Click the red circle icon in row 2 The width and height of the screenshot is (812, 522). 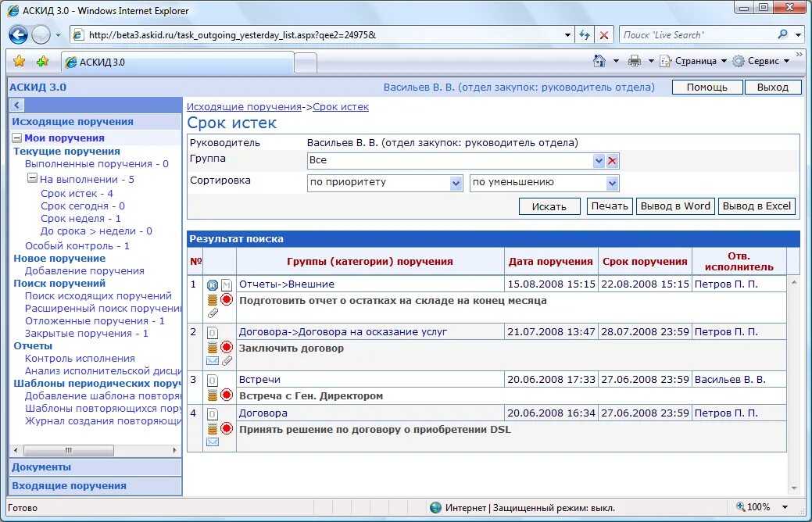click(x=227, y=346)
